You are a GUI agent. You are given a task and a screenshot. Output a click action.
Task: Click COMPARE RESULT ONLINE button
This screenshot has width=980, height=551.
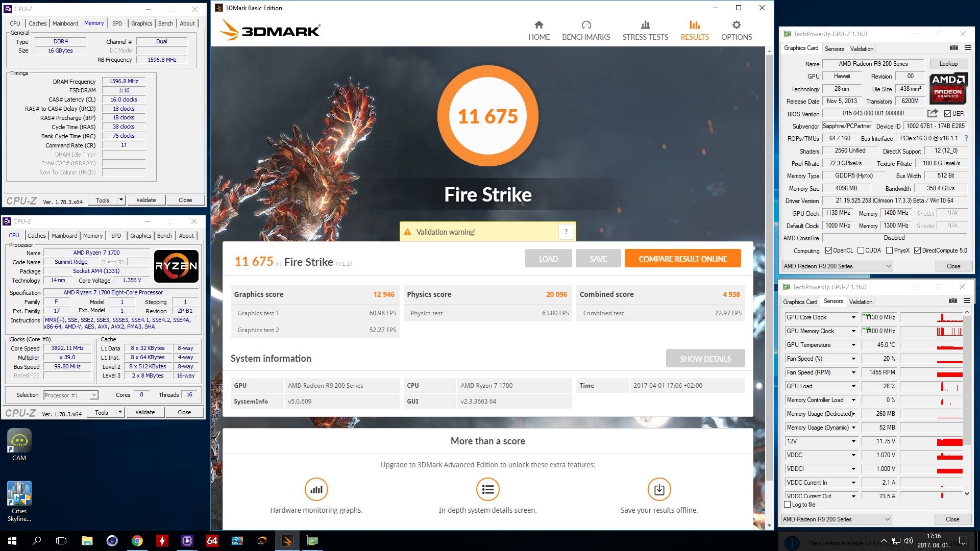tap(682, 259)
